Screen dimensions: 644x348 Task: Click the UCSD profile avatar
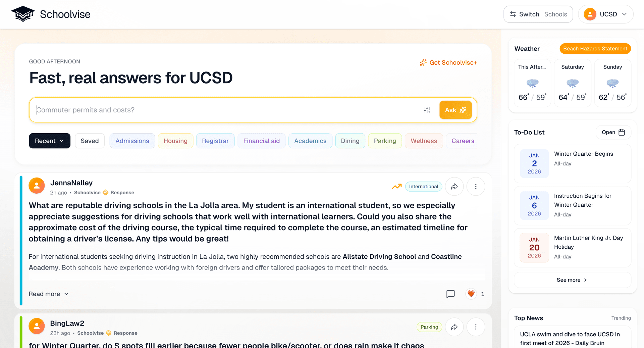590,14
